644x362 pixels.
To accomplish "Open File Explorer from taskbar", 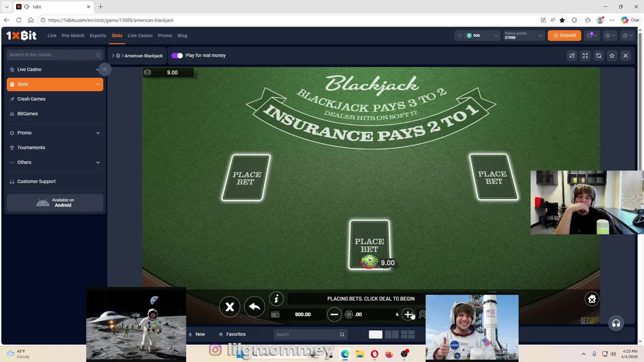I will pyautogui.click(x=360, y=354).
